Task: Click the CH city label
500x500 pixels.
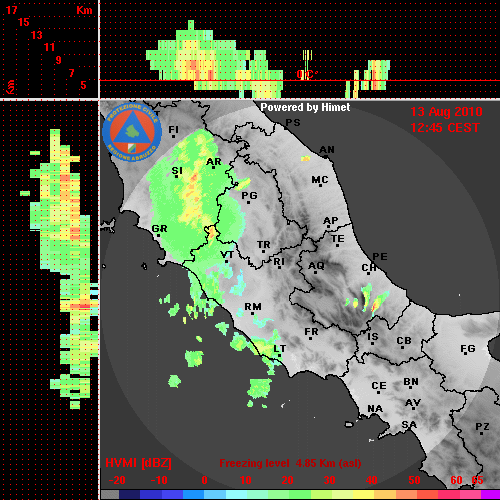Action: [369, 268]
